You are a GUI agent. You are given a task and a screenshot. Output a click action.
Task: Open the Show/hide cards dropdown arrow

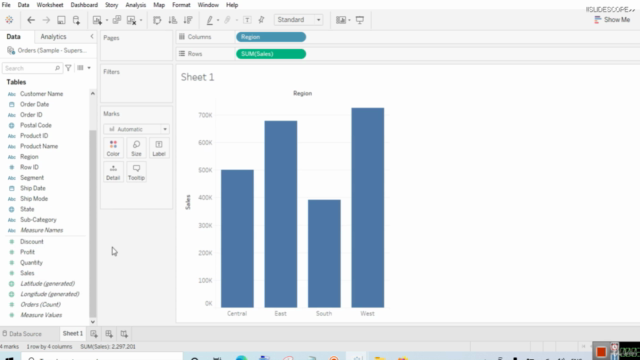tap(349, 20)
